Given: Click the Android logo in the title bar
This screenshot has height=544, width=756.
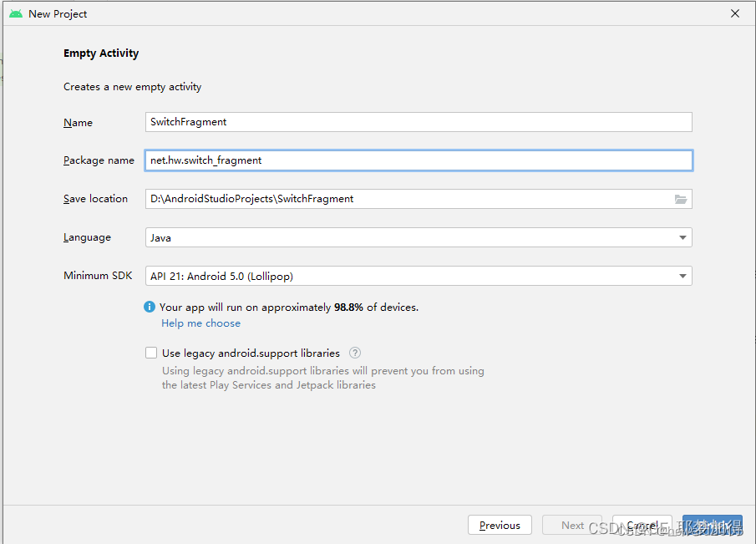Looking at the screenshot, I should tap(16, 13).
